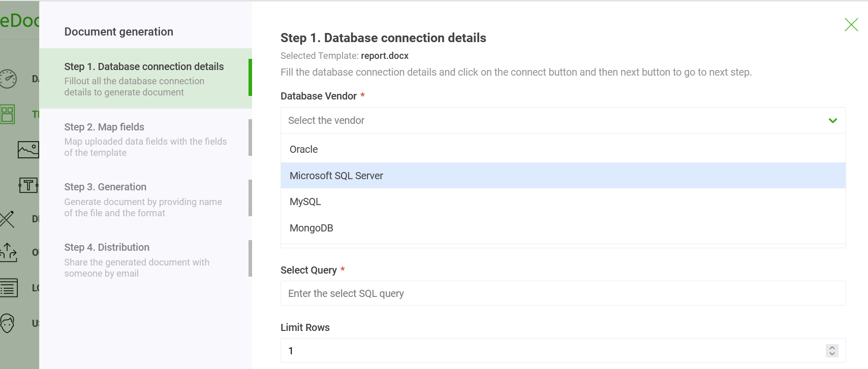
Task: Open Step 2 Map fields
Action: pyautogui.click(x=145, y=139)
